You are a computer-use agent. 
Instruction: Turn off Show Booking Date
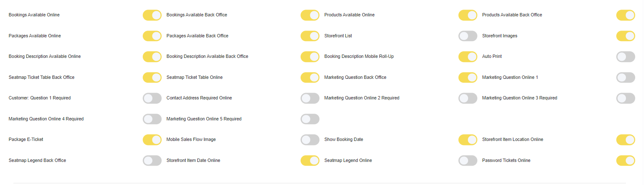click(468, 140)
